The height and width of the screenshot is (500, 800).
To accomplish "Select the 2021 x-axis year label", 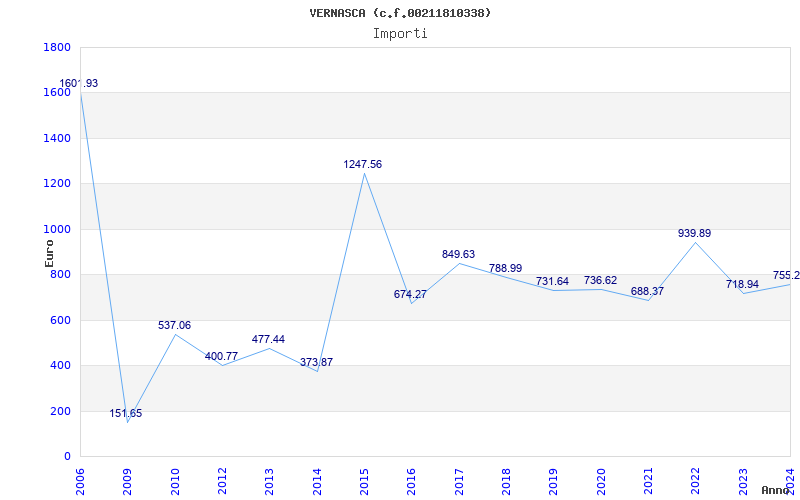I will tap(648, 482).
